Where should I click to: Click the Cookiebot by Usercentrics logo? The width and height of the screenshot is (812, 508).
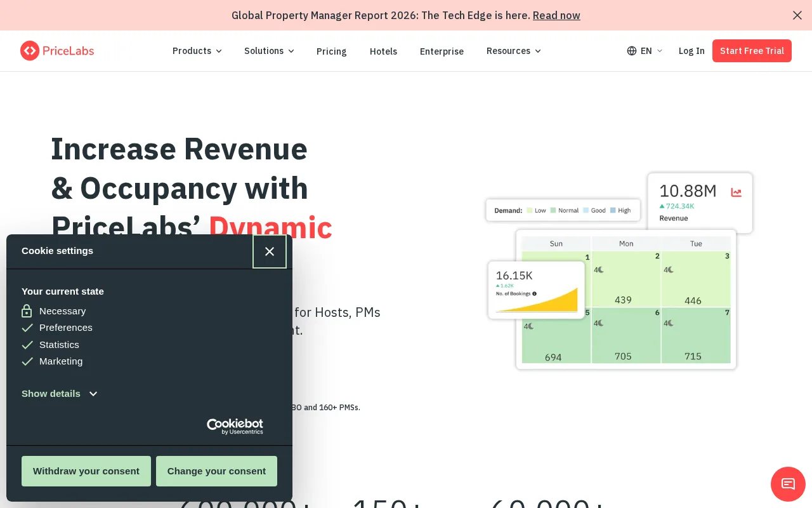235,426
